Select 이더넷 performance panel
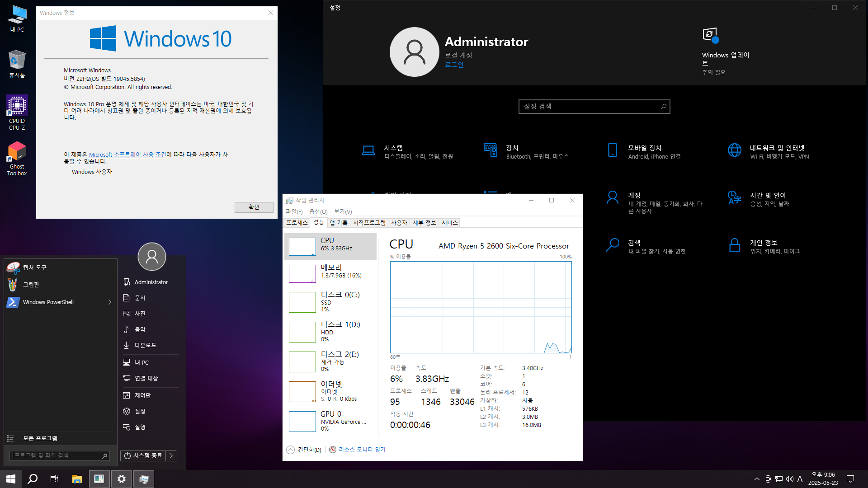Screen dimensions: 868x488 (x=330, y=392)
